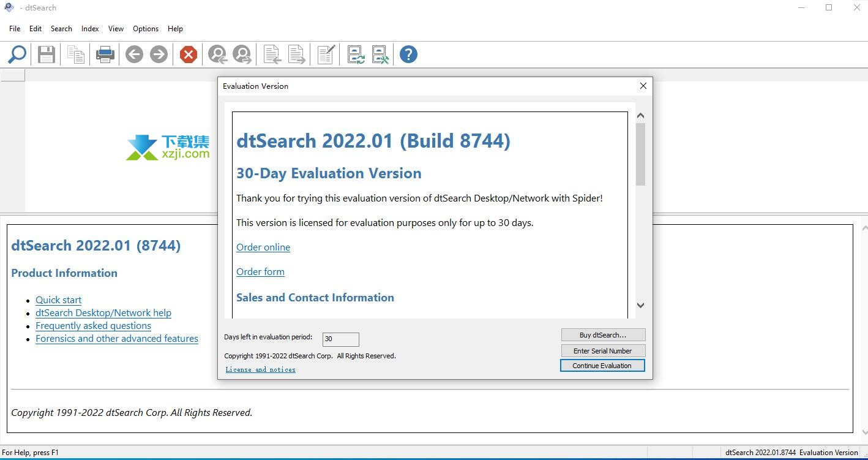This screenshot has height=460, width=868.
Task: Click the 'Sales and Contact Information' heading
Action: coord(315,298)
